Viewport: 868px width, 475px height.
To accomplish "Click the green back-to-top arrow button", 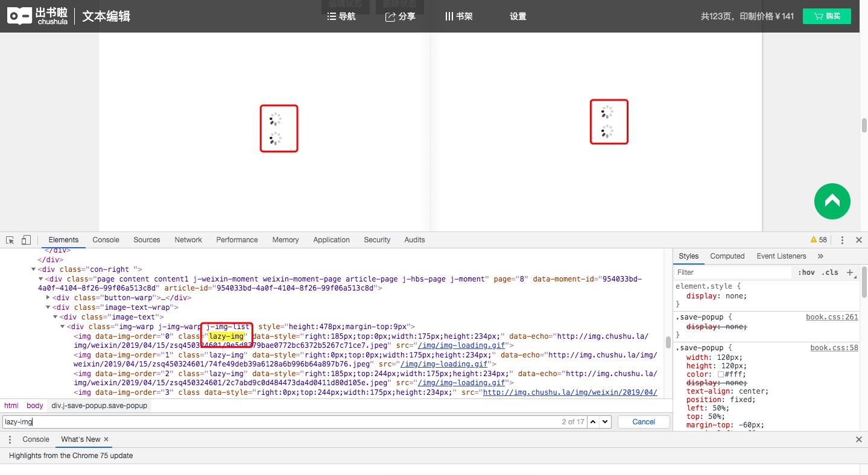I will tap(832, 201).
